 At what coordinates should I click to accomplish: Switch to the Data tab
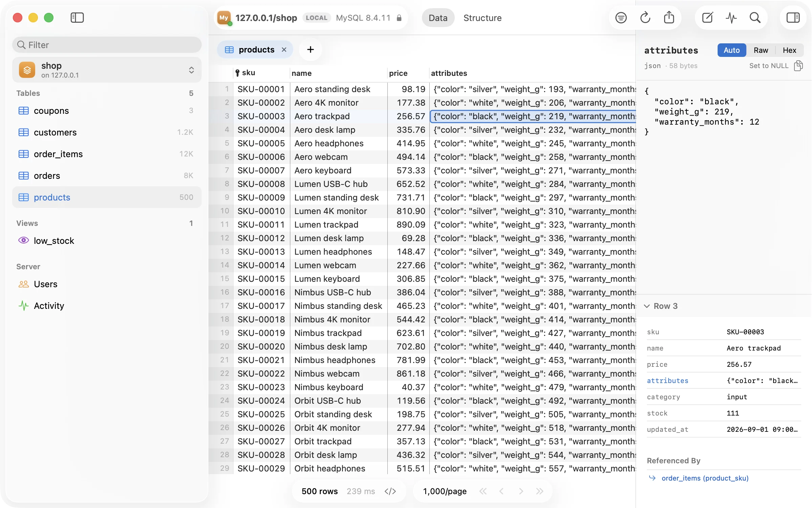click(x=438, y=18)
